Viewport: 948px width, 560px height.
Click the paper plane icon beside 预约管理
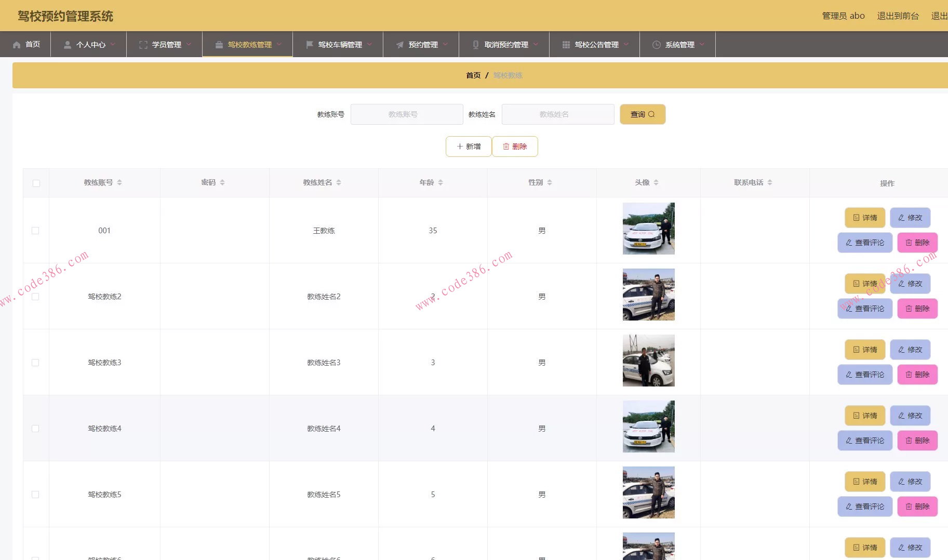click(x=400, y=45)
